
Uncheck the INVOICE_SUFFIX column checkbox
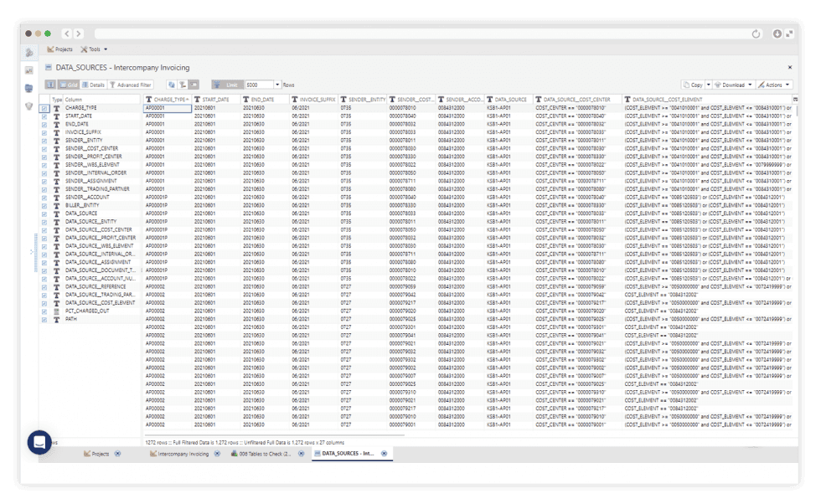point(44,132)
